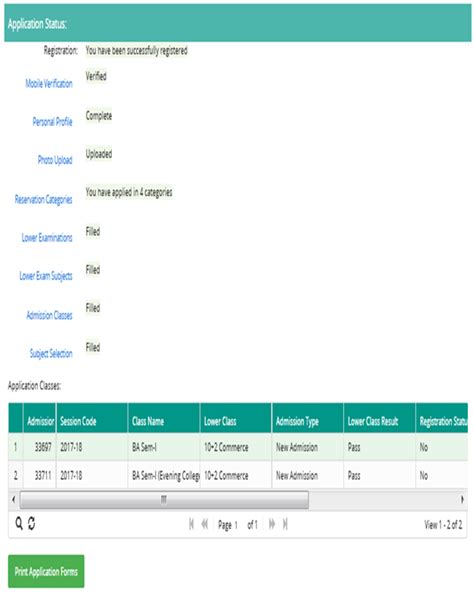Click the scroll left arrow of table
474x604 pixels.
14,500
